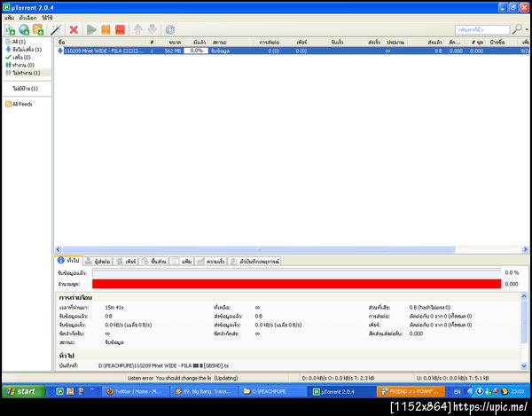
Task: Click the Move Down Queue arrow icon
Action: point(152,30)
